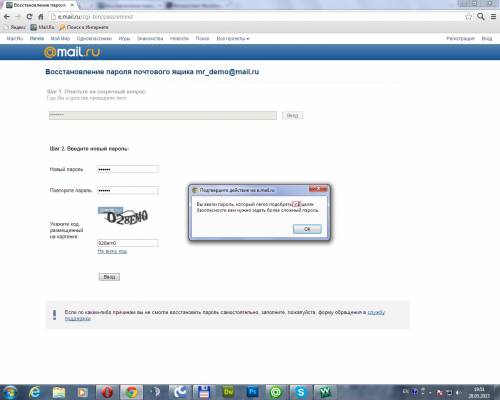Image resolution: width=500 pixels, height=400 pixels.
Task: Click the "Не вижу код" link
Action: click(x=112, y=251)
